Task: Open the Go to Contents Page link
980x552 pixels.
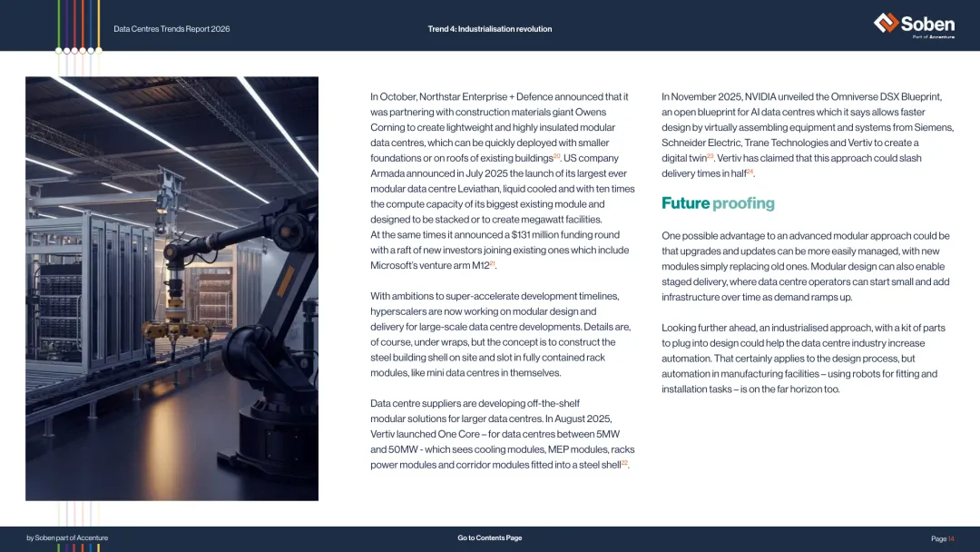Action: point(489,537)
